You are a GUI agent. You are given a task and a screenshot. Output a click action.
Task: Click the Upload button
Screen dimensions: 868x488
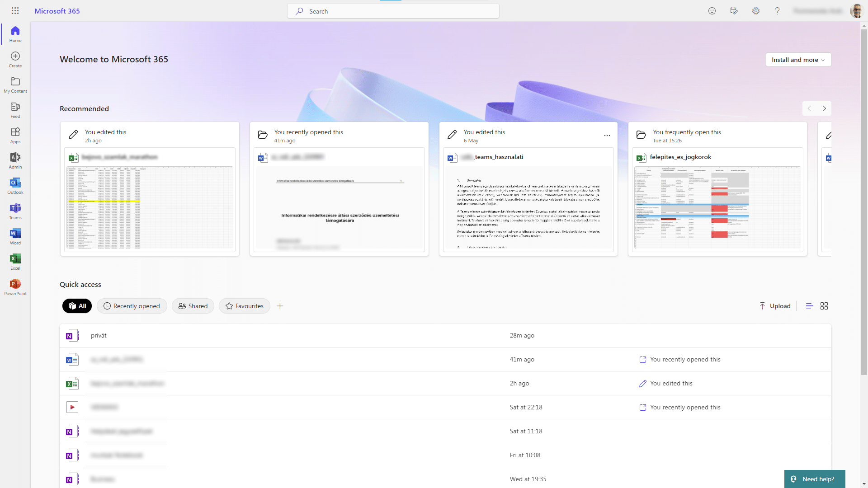click(x=775, y=306)
